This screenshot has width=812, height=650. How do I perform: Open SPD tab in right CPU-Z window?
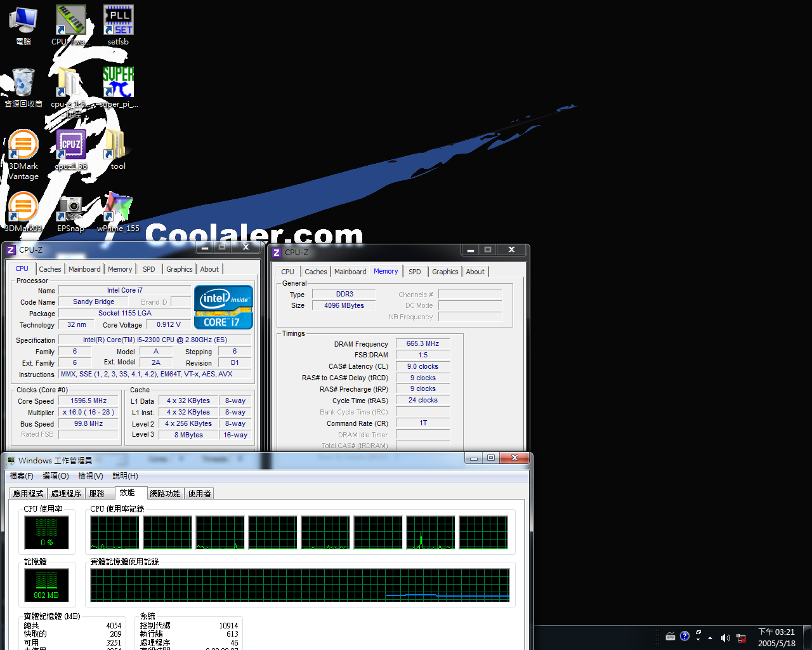click(x=415, y=272)
